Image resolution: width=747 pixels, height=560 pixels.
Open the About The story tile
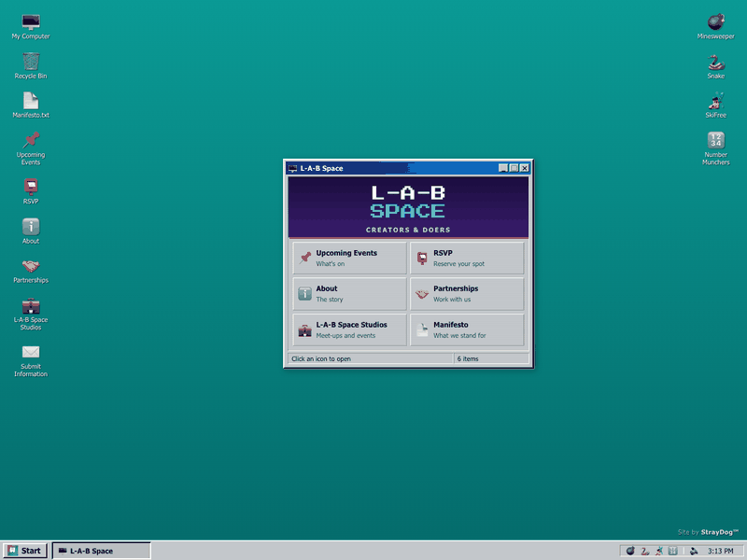point(349,294)
